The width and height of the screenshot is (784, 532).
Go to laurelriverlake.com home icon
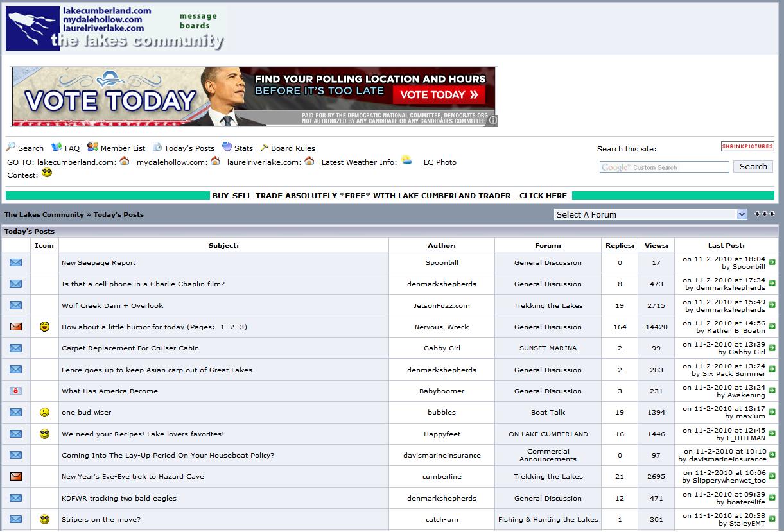(x=309, y=161)
